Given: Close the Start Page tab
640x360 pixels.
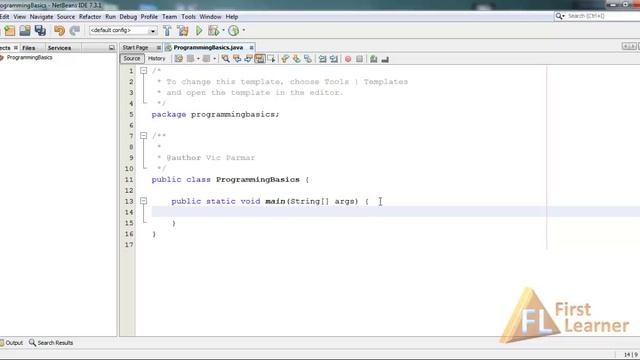Looking at the screenshot, I should [x=159, y=48].
